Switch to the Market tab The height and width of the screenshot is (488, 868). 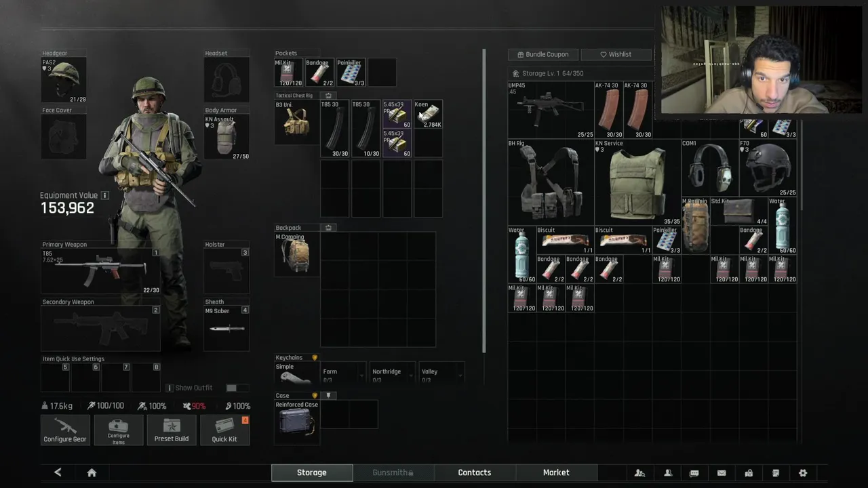click(x=556, y=472)
